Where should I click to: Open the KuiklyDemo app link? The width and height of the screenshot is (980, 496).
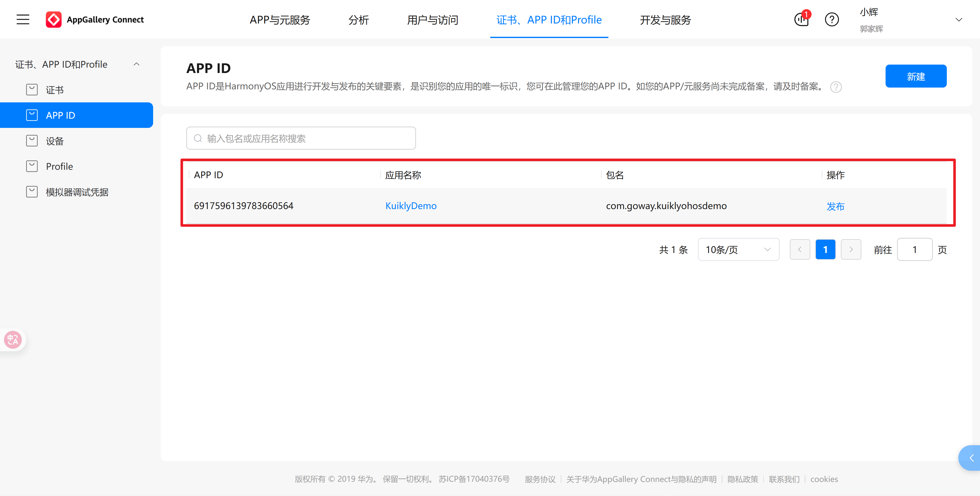point(411,205)
